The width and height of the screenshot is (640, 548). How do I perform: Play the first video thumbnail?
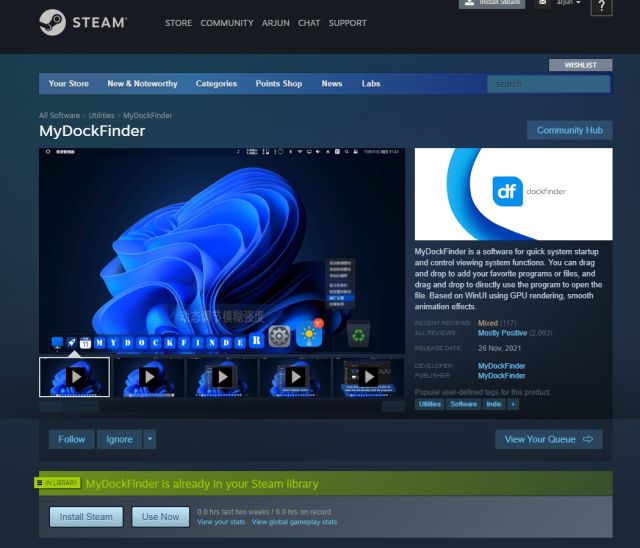coord(74,377)
